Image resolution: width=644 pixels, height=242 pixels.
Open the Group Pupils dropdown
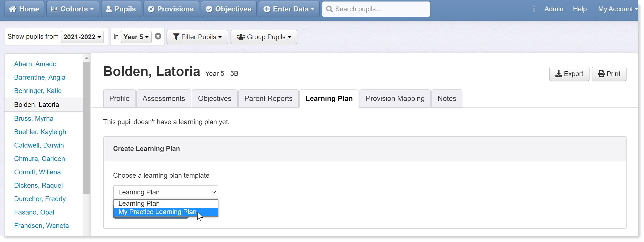tap(264, 37)
